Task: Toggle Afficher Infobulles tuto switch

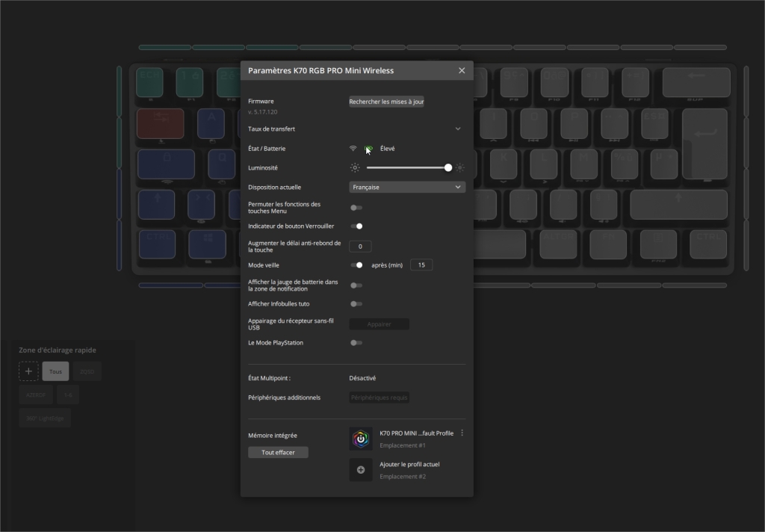Action: 356,304
